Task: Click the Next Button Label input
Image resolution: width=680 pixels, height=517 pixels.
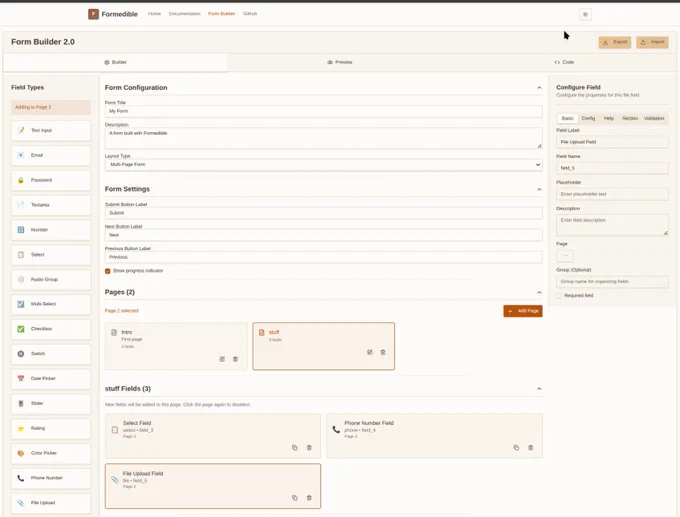Action: 324,235
